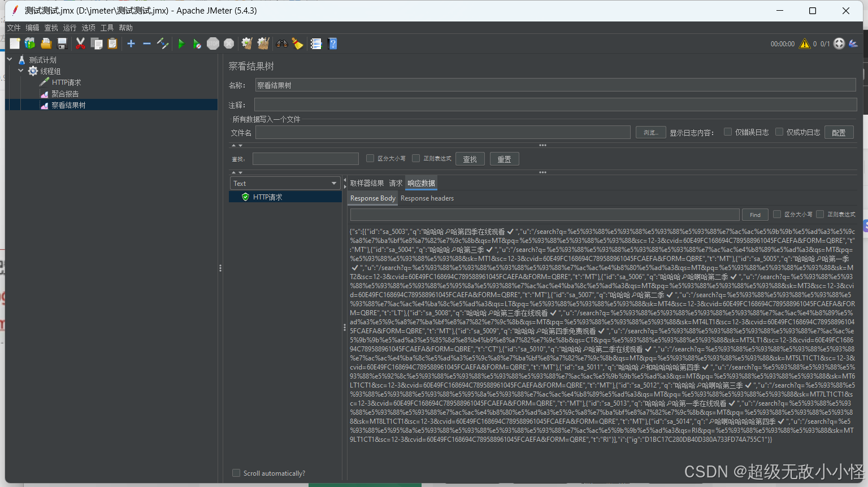This screenshot has height=487, width=868.
Task: Toggle 区分大小写 next to 查找 field
Action: [x=370, y=158]
